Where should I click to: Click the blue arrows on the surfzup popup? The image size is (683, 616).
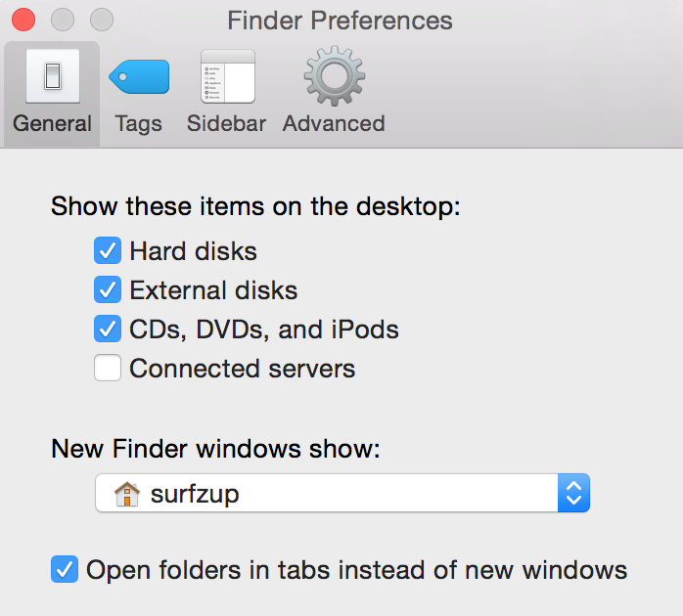point(573,494)
